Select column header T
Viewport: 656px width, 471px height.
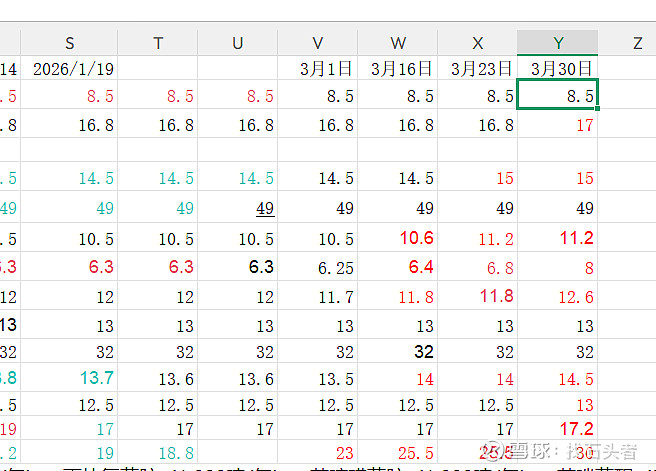[x=158, y=43]
